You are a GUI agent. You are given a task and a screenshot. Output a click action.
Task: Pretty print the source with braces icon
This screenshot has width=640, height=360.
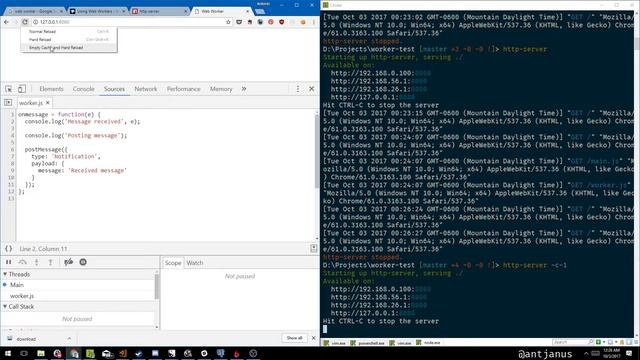9,249
